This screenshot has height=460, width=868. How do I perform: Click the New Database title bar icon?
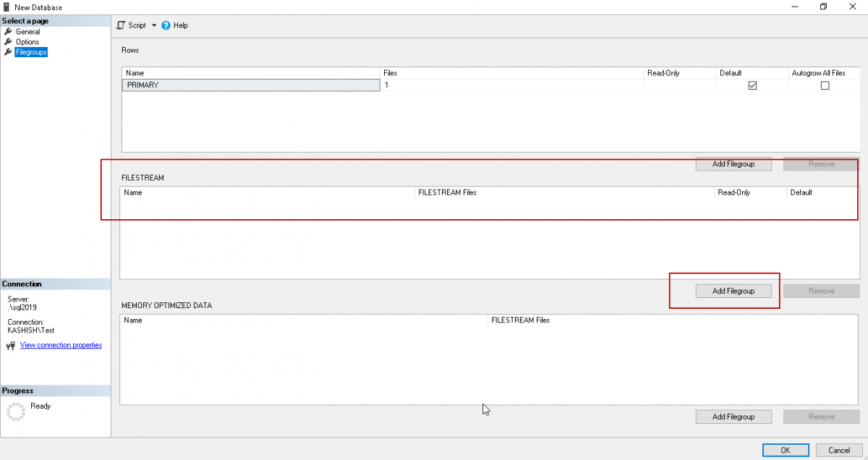(7, 7)
